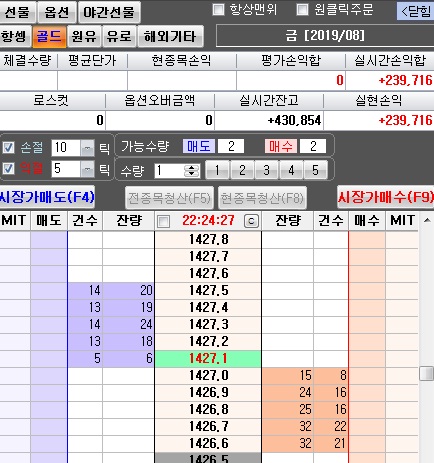Set quantity with preset button 1
Screen dimensions: 434x463
click(x=217, y=170)
